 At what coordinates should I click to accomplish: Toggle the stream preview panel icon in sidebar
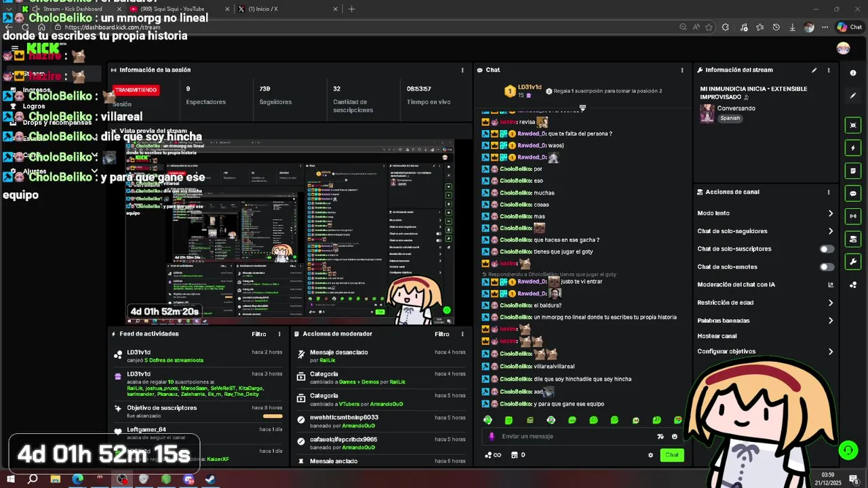pos(853,125)
